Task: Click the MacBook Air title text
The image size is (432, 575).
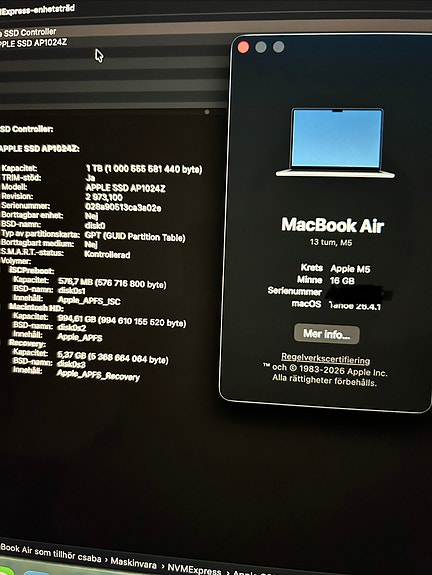Action: [x=333, y=225]
